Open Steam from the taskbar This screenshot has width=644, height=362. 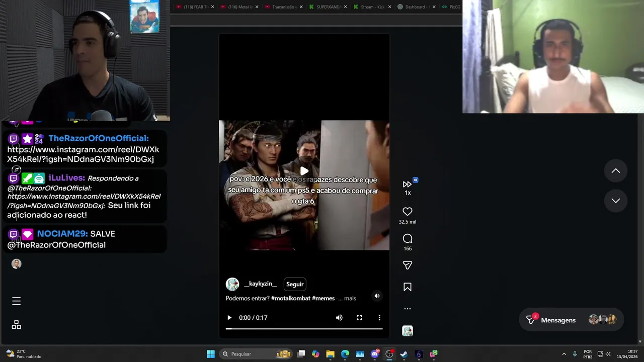click(404, 354)
